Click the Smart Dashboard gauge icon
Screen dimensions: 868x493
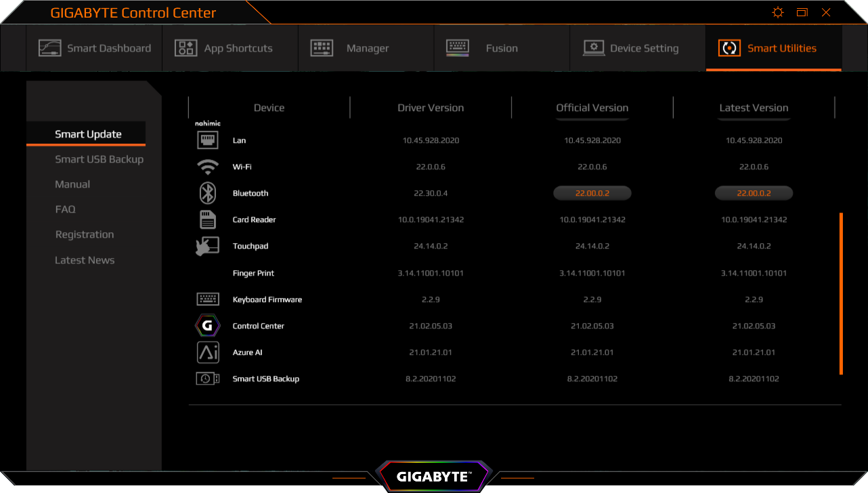[x=49, y=48]
